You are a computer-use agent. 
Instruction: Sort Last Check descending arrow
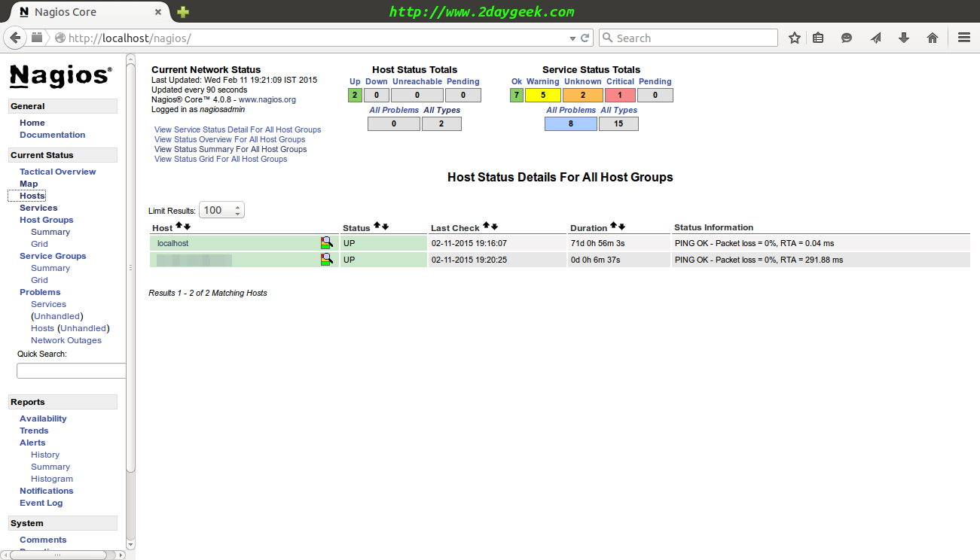point(495,227)
